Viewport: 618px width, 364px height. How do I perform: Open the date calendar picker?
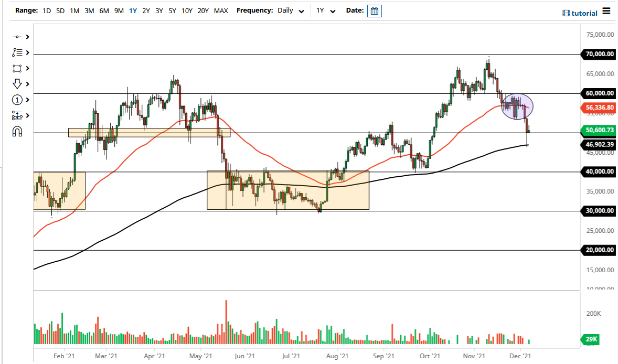point(374,10)
